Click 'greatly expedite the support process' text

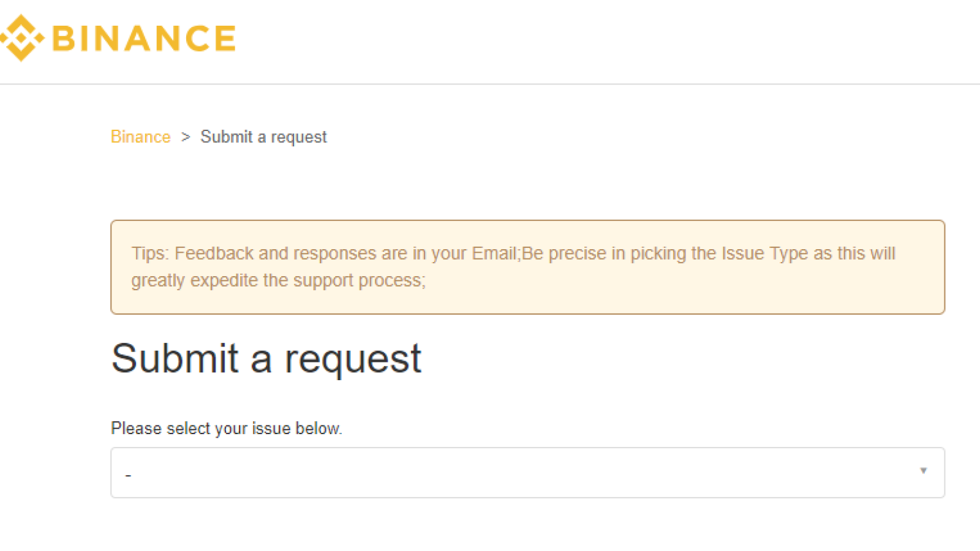tap(278, 280)
